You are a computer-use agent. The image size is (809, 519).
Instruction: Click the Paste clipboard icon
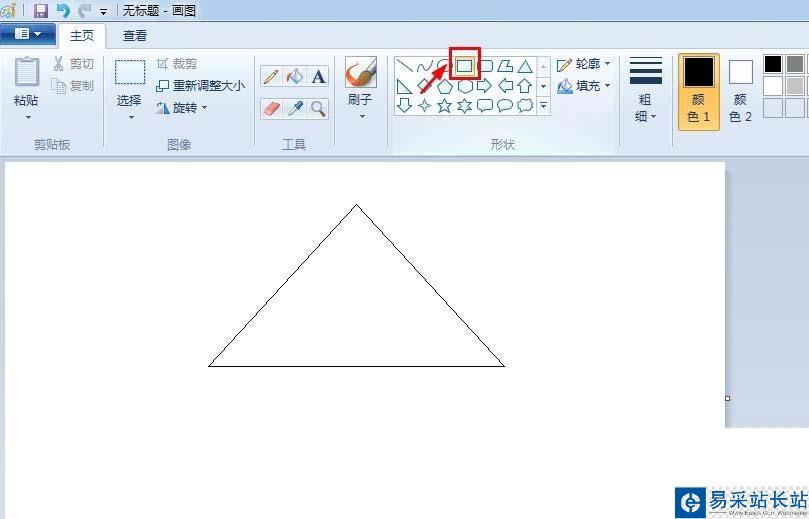pos(26,72)
